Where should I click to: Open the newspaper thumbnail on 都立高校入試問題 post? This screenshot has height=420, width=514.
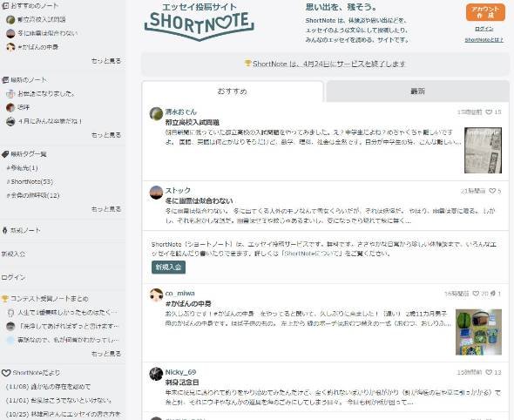(x=483, y=150)
